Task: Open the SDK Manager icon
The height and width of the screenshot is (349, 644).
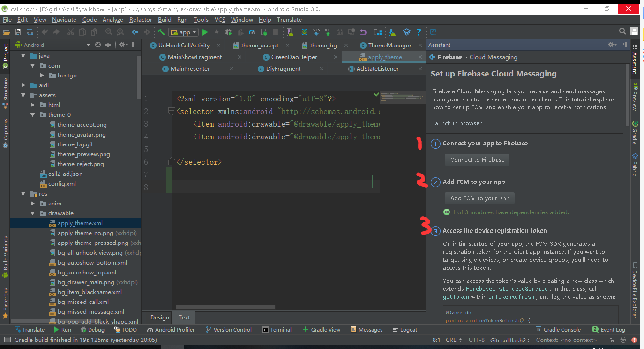Action: click(x=392, y=32)
